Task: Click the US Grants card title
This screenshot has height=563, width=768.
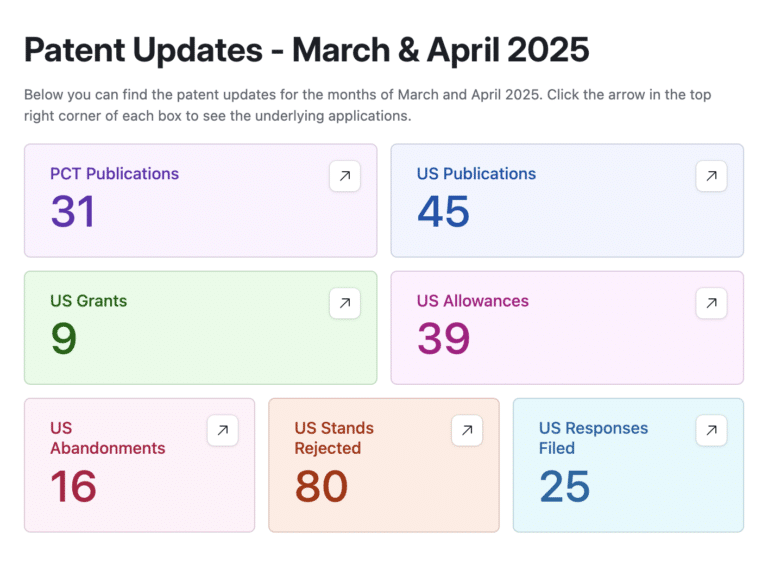Action: (88, 301)
